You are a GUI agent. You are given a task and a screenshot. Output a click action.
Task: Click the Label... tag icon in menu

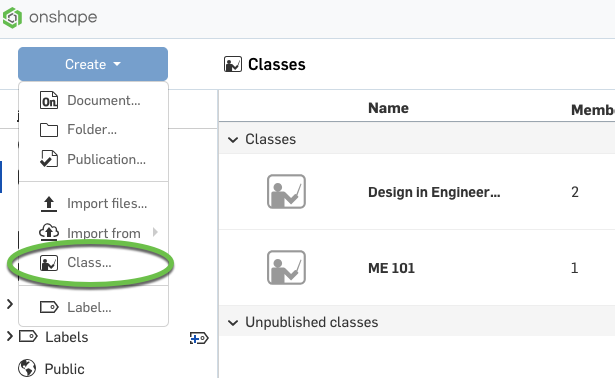[x=49, y=307]
